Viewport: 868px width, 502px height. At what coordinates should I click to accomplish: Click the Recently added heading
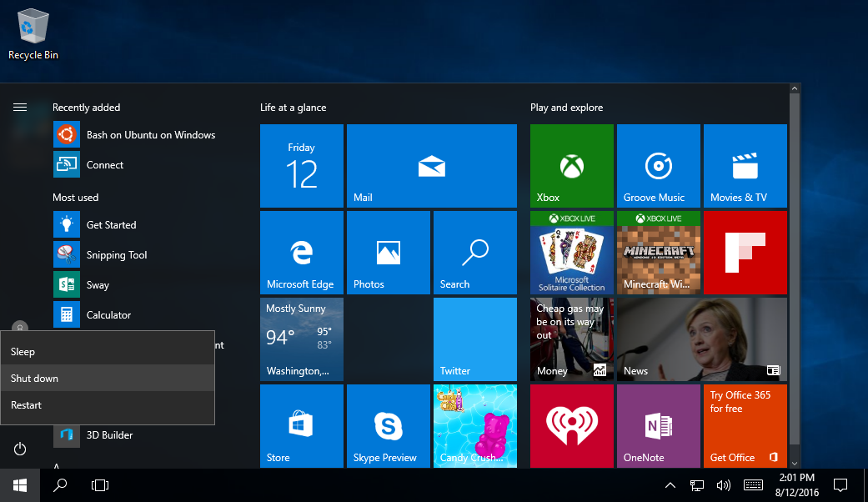tap(87, 108)
